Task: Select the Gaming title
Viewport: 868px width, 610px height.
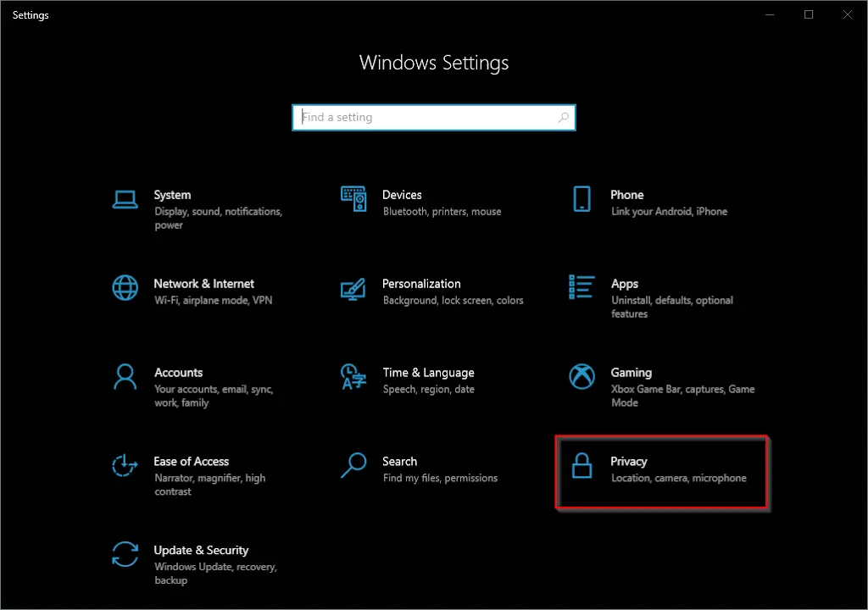Action: pos(631,373)
